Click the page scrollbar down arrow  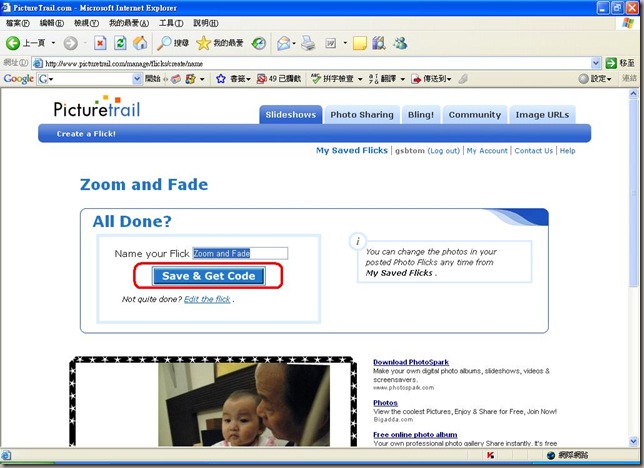(x=633, y=441)
